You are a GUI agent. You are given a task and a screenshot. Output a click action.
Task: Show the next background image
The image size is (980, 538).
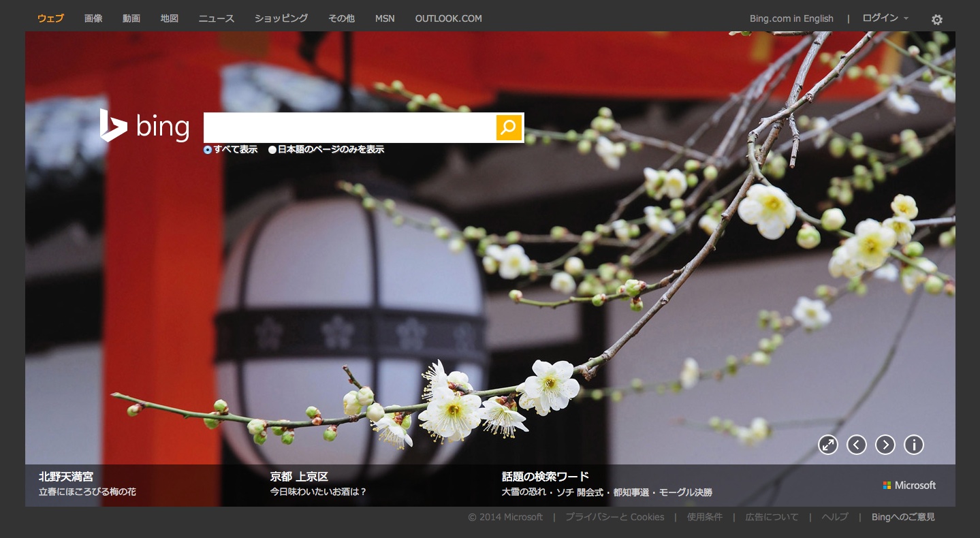(x=885, y=445)
